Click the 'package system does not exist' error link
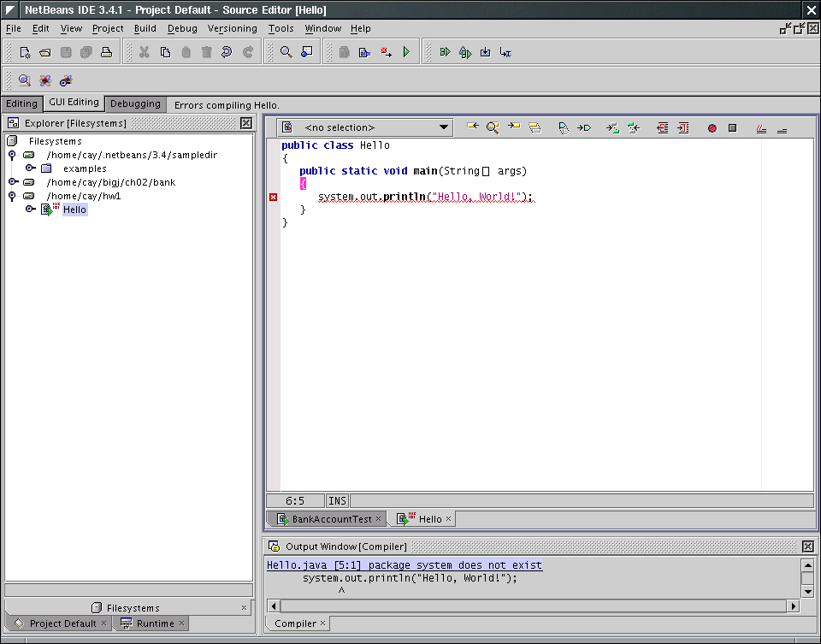821x644 pixels. click(405, 565)
